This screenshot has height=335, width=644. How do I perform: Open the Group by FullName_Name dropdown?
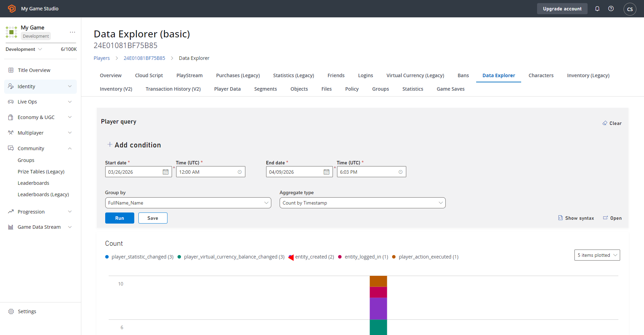(x=188, y=203)
